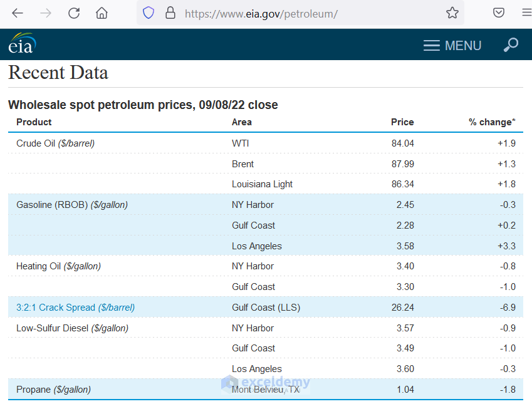
Task: Reload the current page
Action: 73,12
